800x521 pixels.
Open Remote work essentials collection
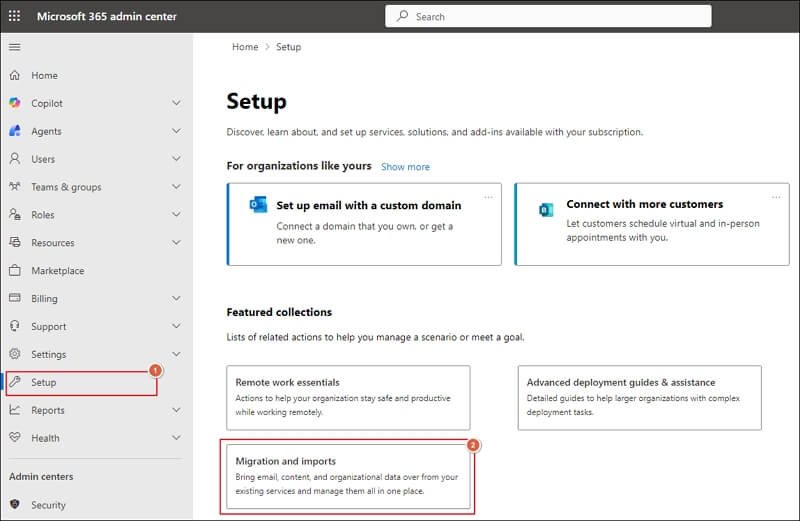tap(348, 398)
